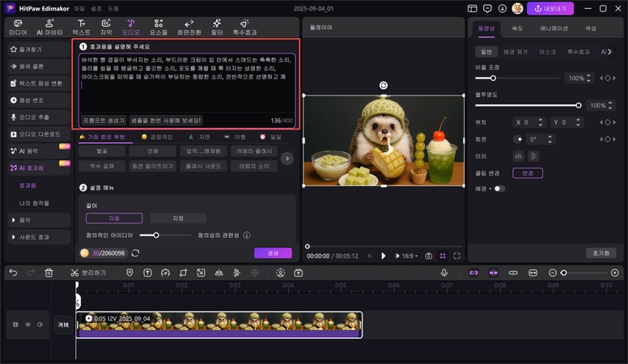
Task: Adjust the 불투명도 opacity slider
Action: coord(528,105)
